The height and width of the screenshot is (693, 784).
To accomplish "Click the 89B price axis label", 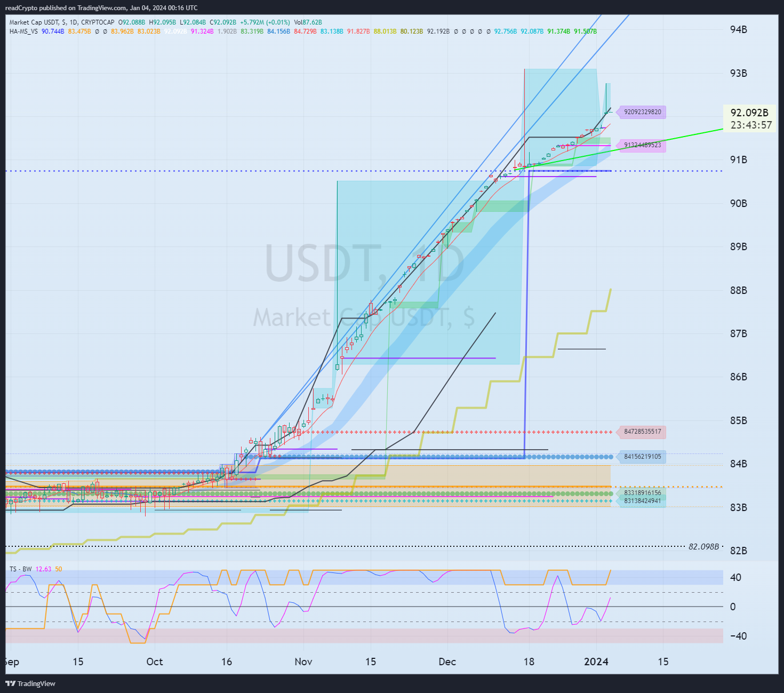I will 739,246.
